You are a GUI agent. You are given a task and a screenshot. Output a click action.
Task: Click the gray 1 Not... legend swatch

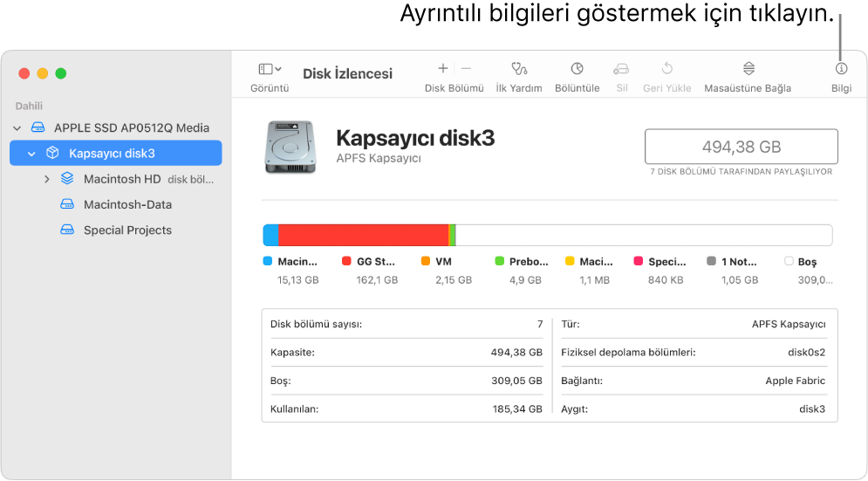711,261
